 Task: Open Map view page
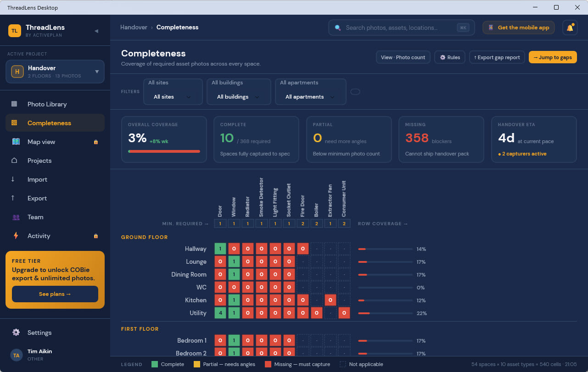[x=55, y=142]
